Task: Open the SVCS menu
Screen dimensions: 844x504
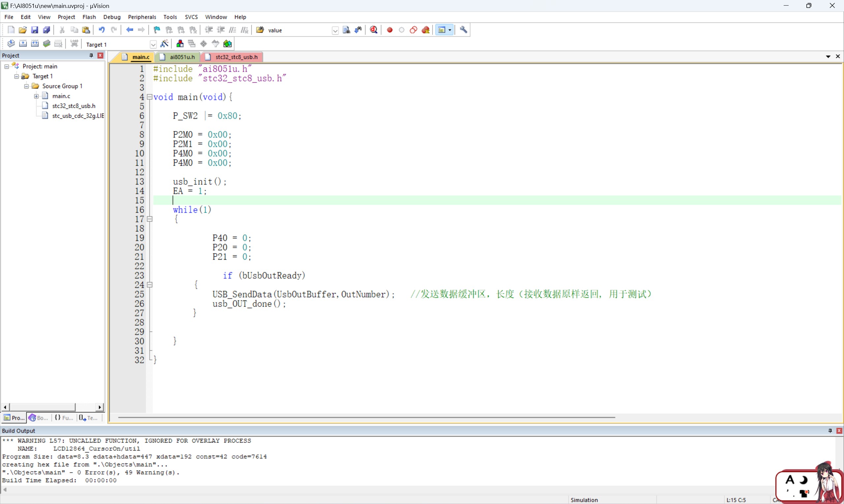Action: 191,17
